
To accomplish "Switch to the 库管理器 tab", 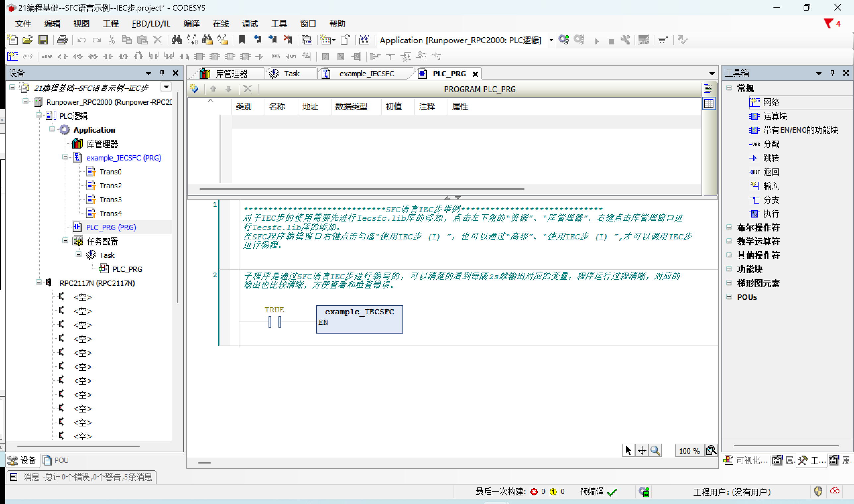I will [227, 74].
